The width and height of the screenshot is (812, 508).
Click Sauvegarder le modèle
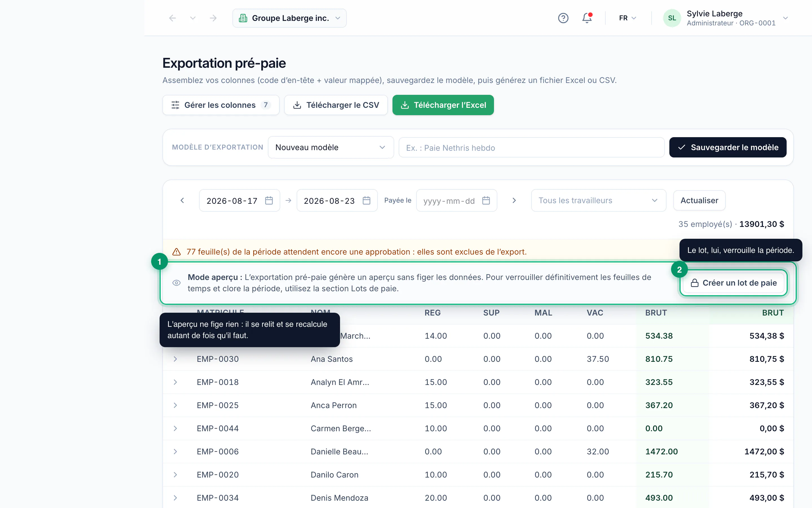pyautogui.click(x=728, y=147)
